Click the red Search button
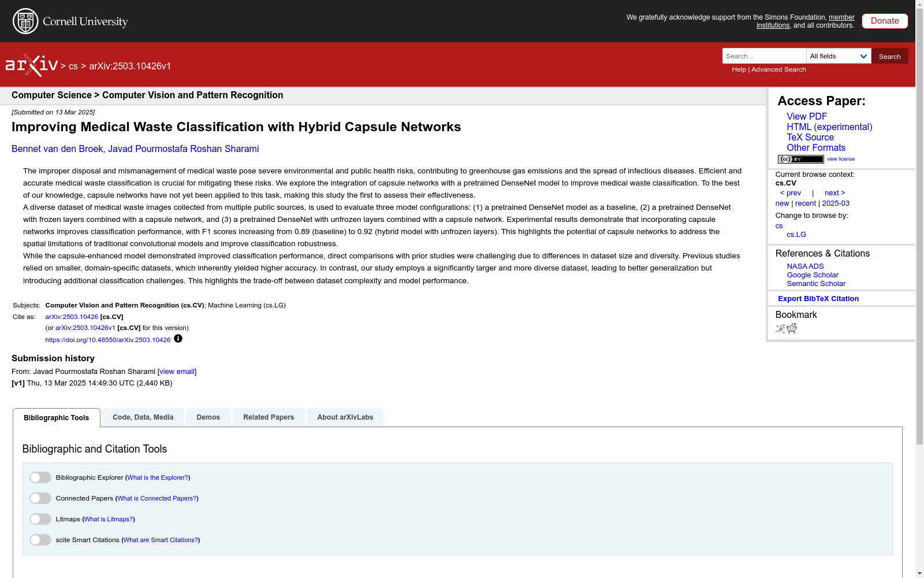924x578 pixels. click(x=890, y=56)
